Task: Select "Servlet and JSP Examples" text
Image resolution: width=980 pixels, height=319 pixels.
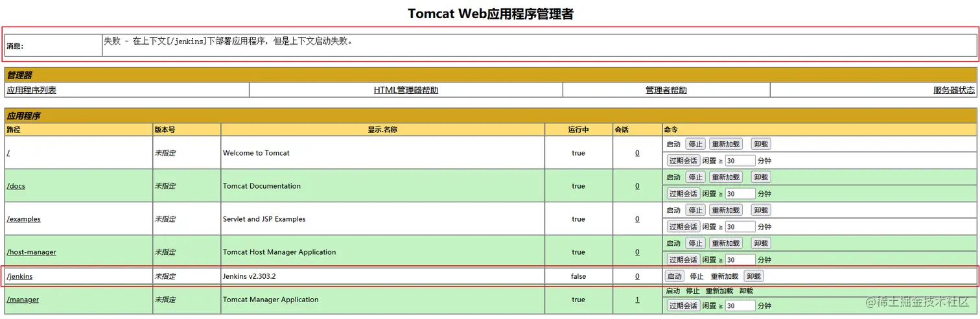Action: 264,219
